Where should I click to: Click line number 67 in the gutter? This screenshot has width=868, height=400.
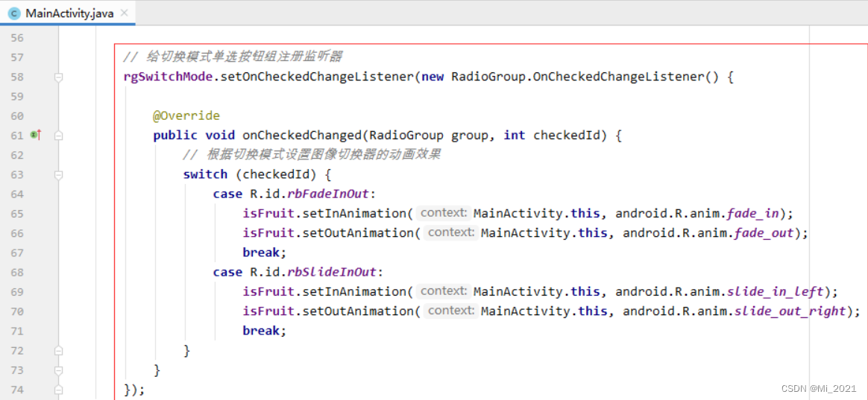[16, 253]
